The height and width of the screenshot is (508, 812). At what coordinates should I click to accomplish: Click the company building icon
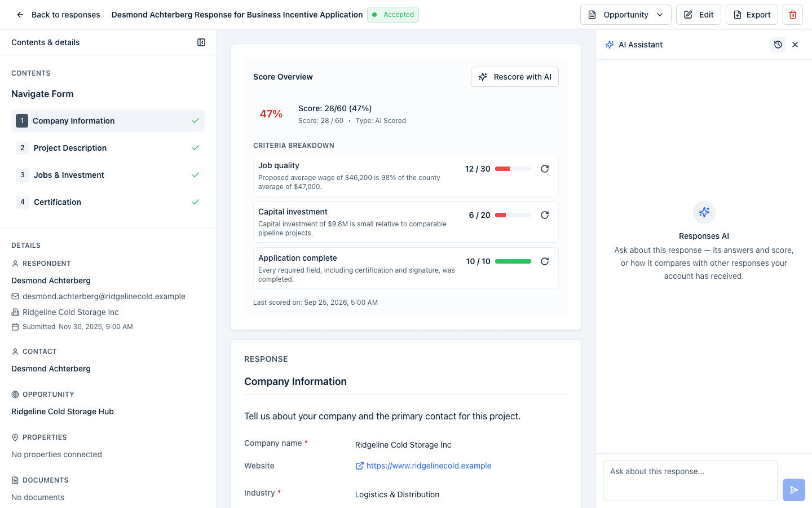15,312
